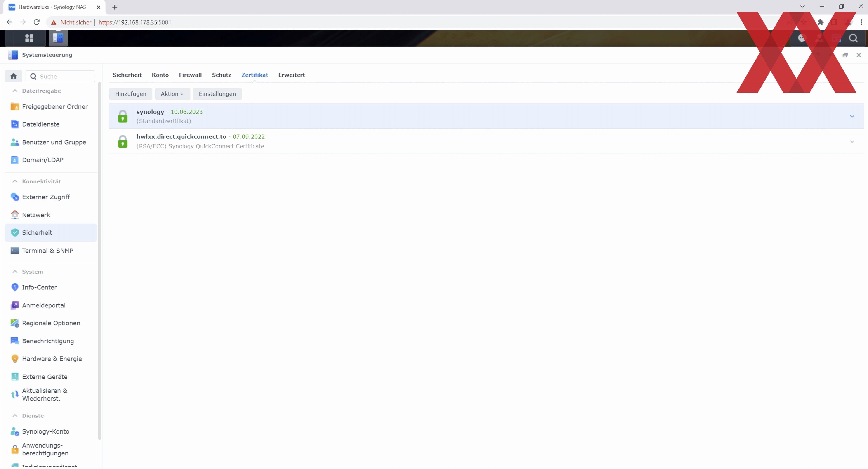Select the Zertifikat tab
This screenshot has height=469, width=868.
pyautogui.click(x=255, y=75)
